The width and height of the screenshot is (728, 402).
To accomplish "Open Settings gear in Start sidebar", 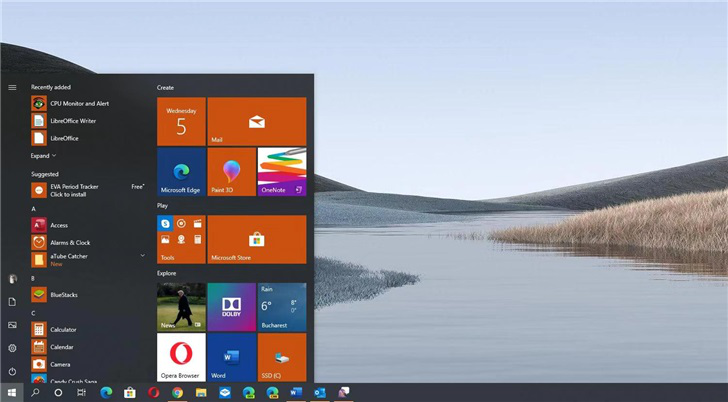I will tap(12, 348).
